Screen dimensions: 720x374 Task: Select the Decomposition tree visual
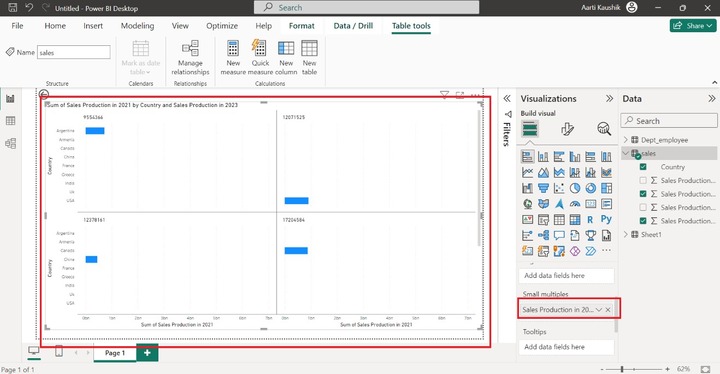[543, 235]
